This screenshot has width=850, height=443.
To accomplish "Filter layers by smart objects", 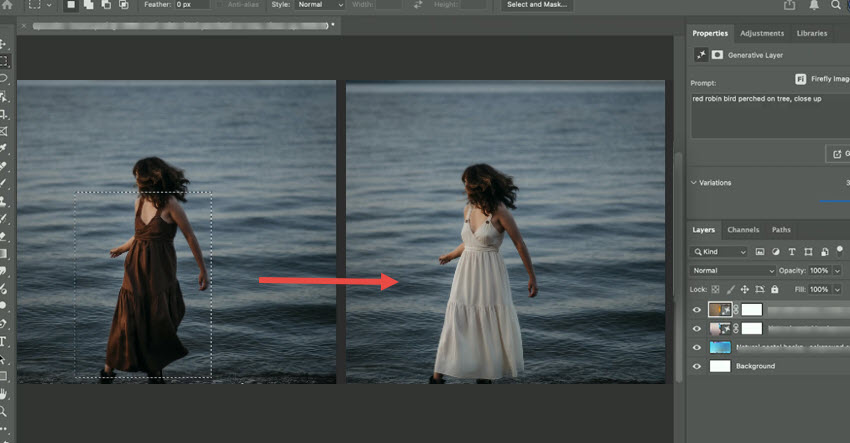I will (x=825, y=252).
